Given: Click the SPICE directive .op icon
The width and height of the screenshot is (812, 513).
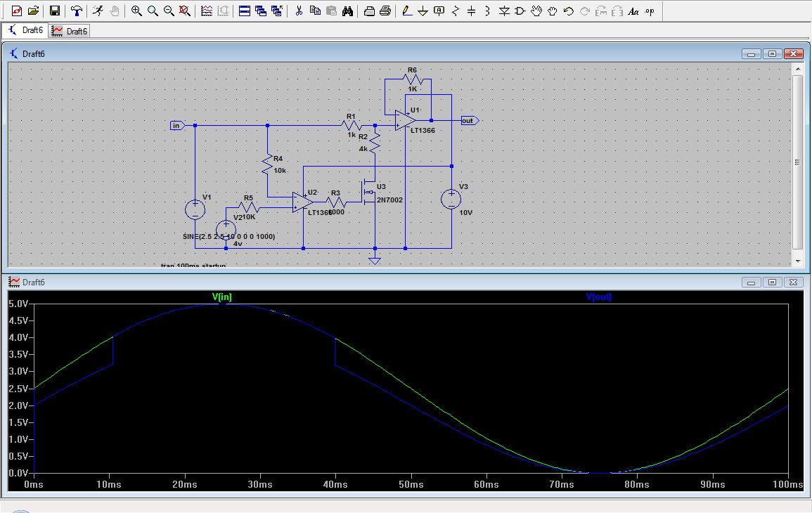Looking at the screenshot, I should point(649,11).
